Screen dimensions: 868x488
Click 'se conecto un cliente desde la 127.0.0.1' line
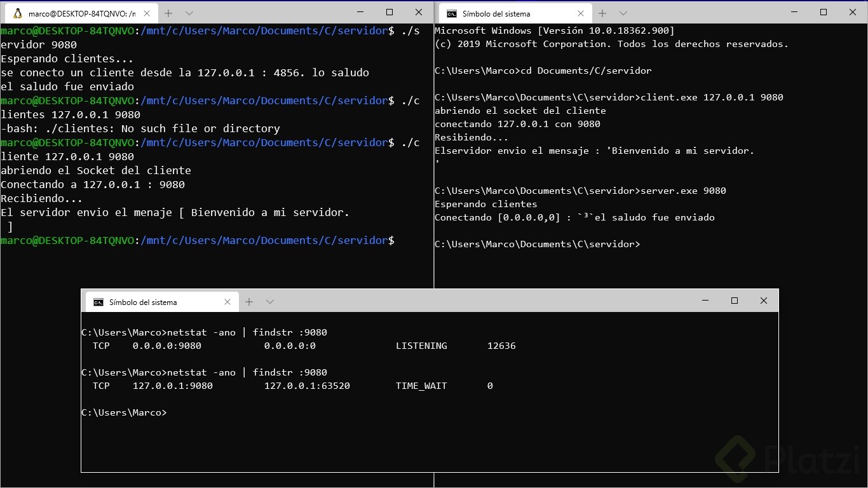tap(185, 72)
